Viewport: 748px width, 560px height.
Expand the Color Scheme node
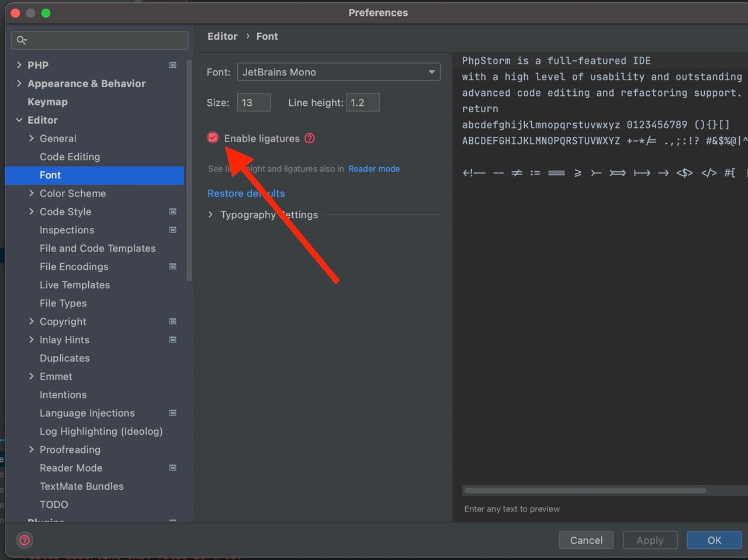click(32, 193)
